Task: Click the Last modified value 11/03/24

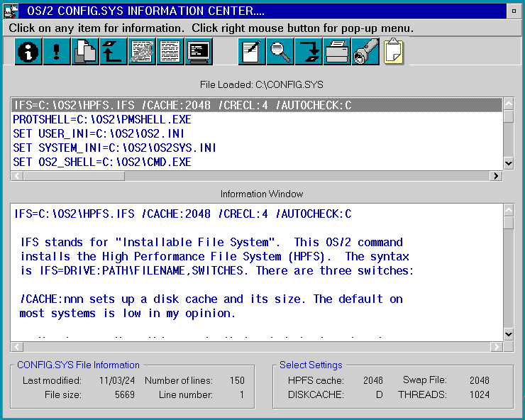Action: 117,380
